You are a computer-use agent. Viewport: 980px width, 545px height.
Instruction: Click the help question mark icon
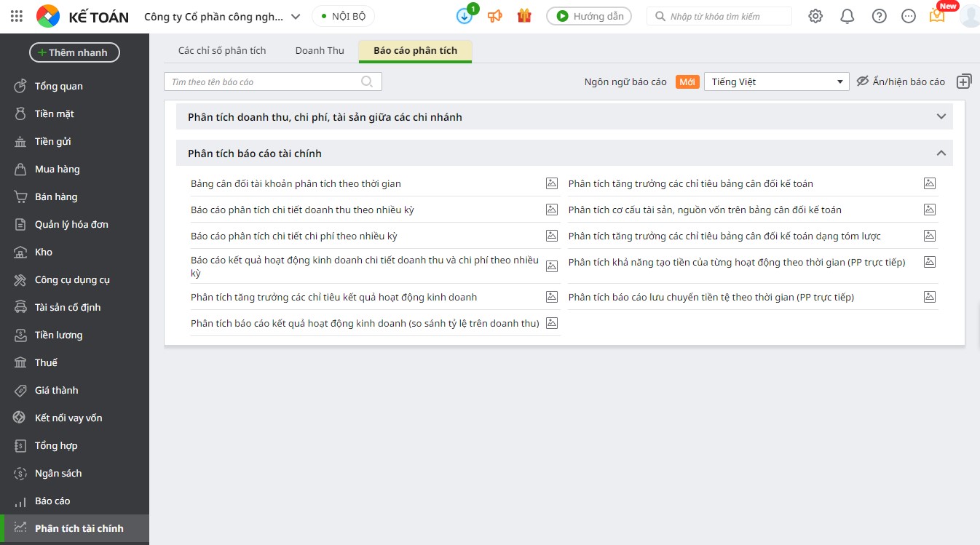(x=880, y=16)
